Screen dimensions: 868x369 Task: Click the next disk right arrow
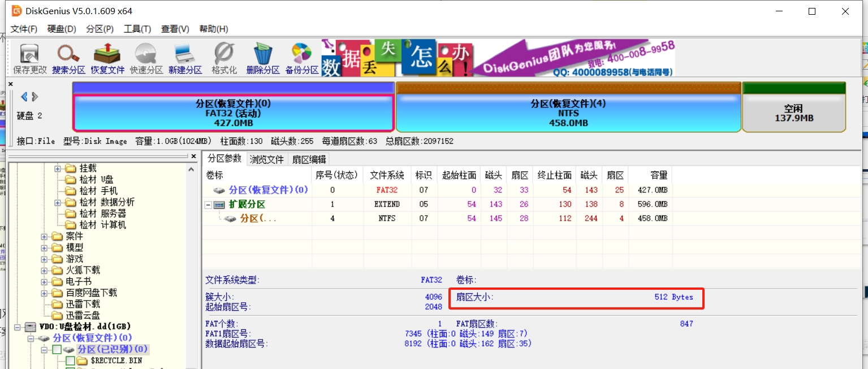click(35, 97)
